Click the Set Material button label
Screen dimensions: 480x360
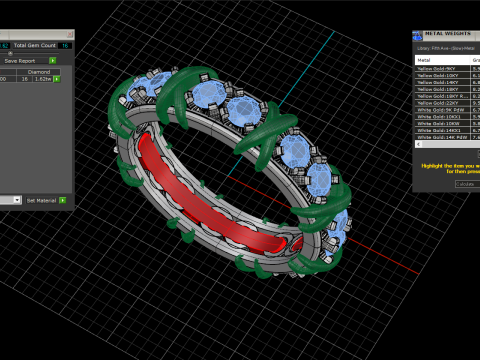click(41, 201)
